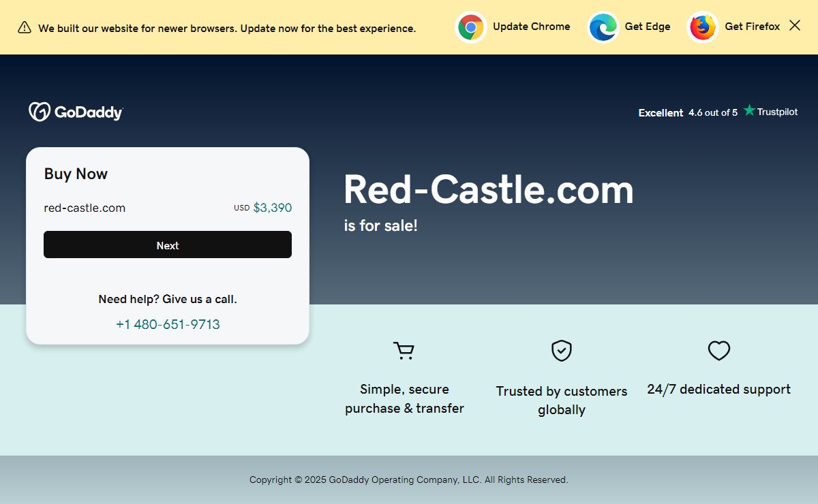Click the shield checkmark icon
The height and width of the screenshot is (504, 818).
click(x=562, y=351)
